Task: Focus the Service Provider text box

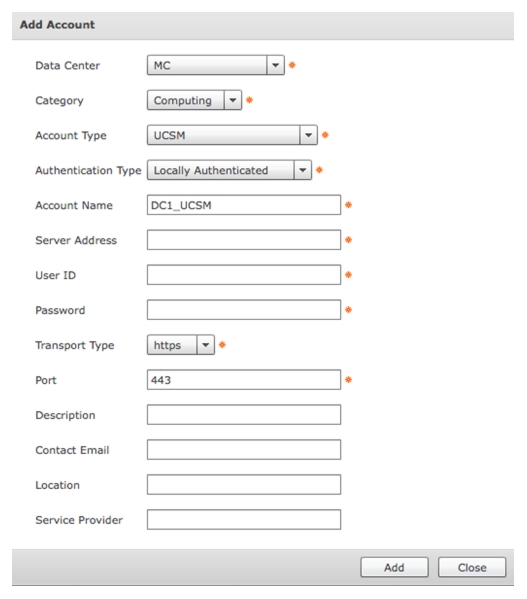Action: point(244,520)
